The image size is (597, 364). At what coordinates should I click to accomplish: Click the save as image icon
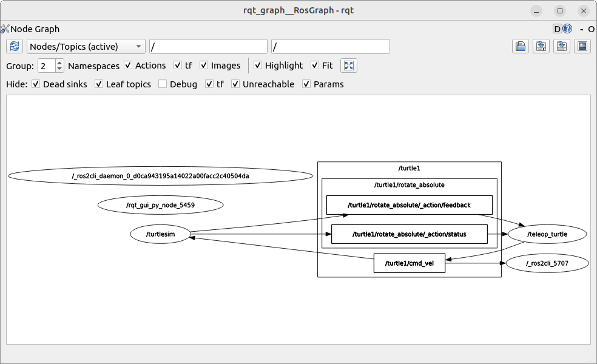[x=582, y=47]
